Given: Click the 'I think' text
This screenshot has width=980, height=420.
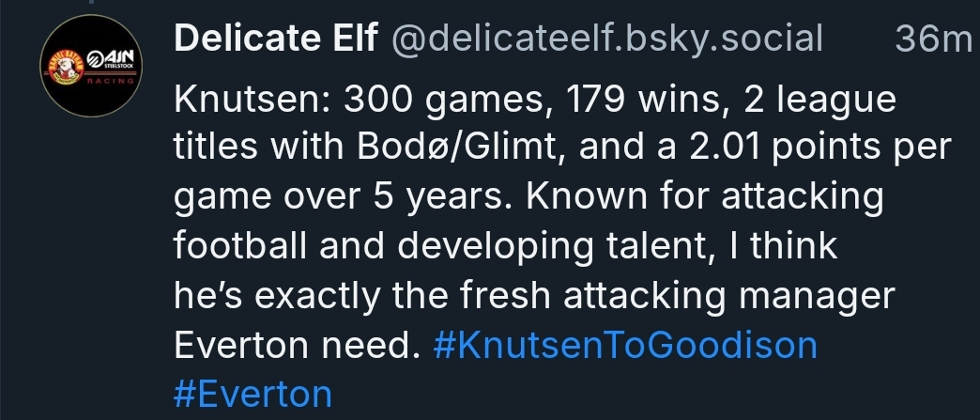Looking at the screenshot, I should click(794, 247).
